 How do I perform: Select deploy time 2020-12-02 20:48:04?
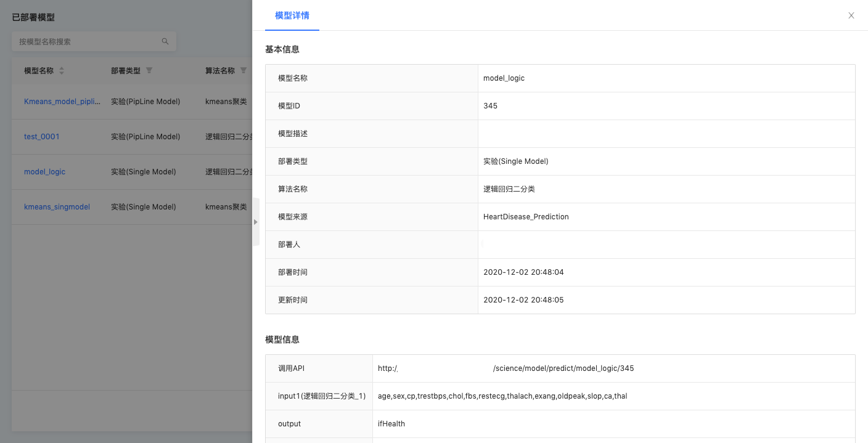523,272
